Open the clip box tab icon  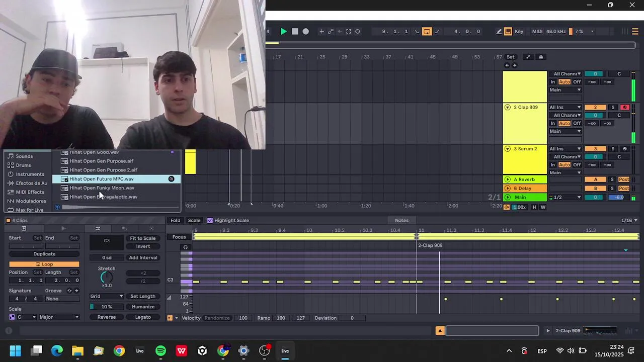24,229
